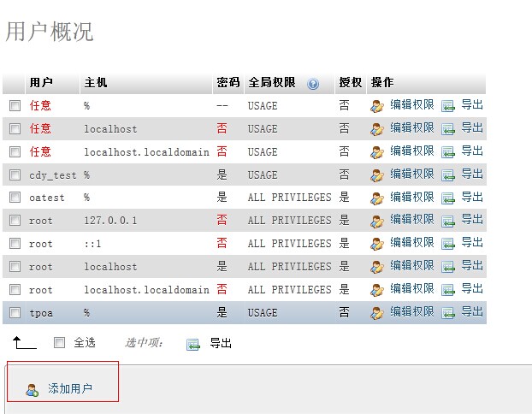Click host value ::1

pos(92,244)
